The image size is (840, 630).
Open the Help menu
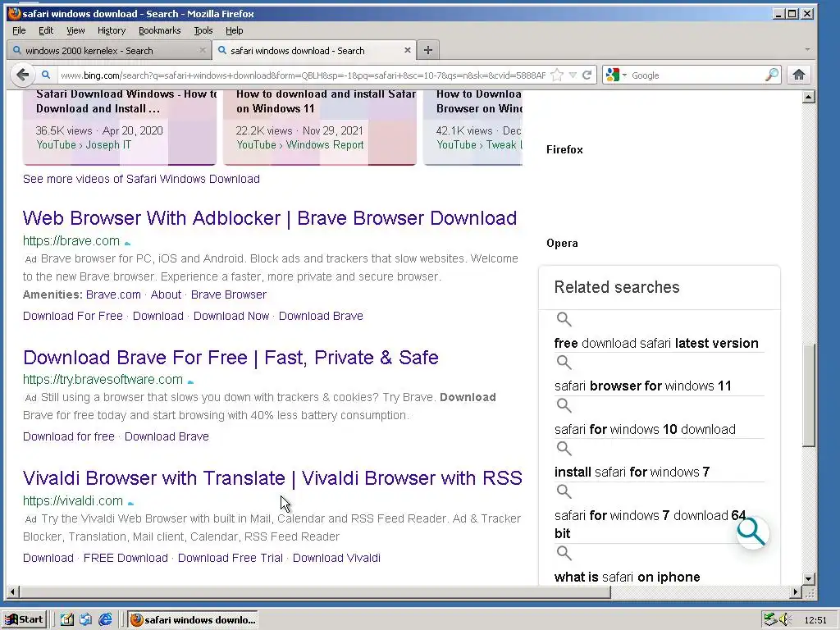point(234,30)
